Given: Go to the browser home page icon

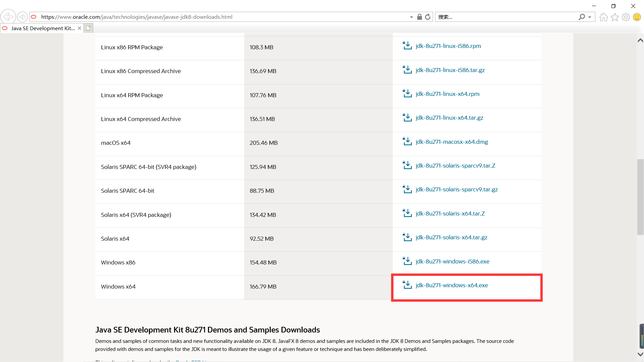Looking at the screenshot, I should [603, 17].
